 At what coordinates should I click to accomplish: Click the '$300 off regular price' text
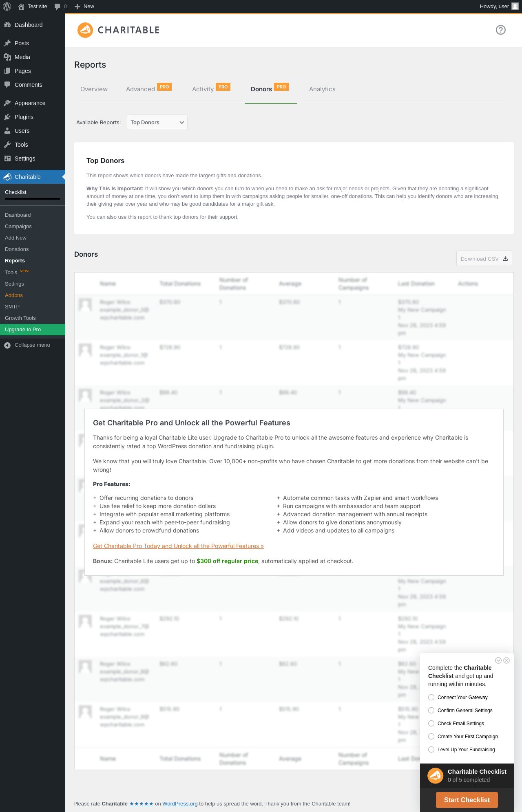[x=227, y=561]
